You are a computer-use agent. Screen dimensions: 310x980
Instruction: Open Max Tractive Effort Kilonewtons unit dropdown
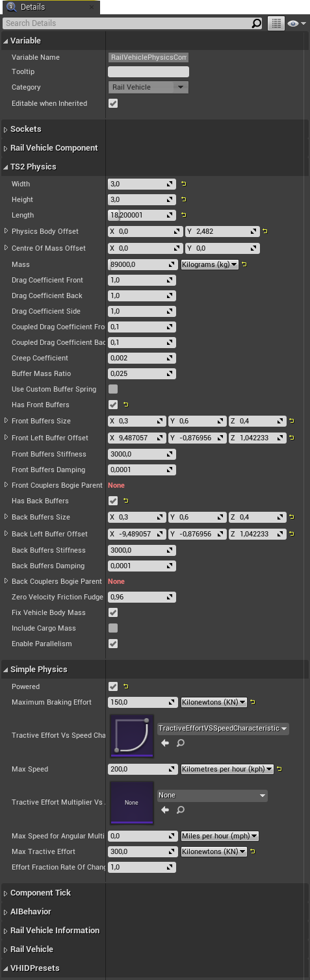[x=214, y=851]
